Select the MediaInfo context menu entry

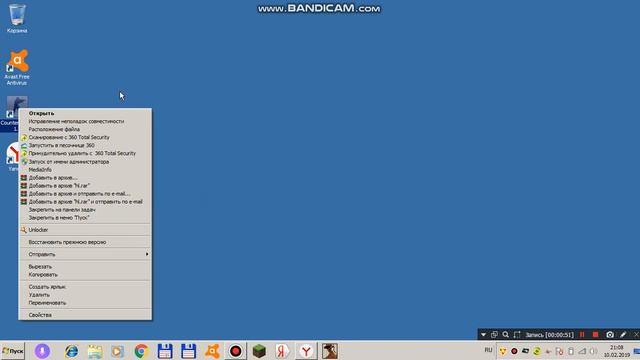[x=85, y=169]
